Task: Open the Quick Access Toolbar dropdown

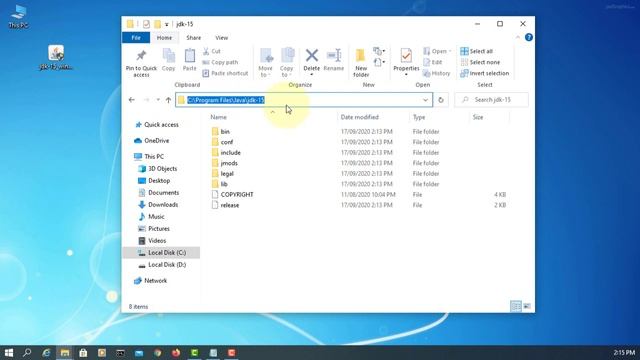Action: click(167, 24)
